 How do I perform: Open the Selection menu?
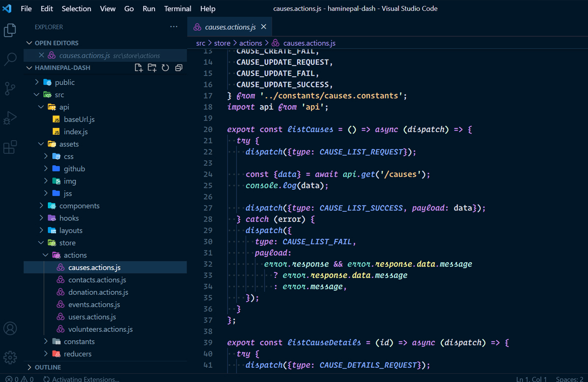(x=76, y=8)
